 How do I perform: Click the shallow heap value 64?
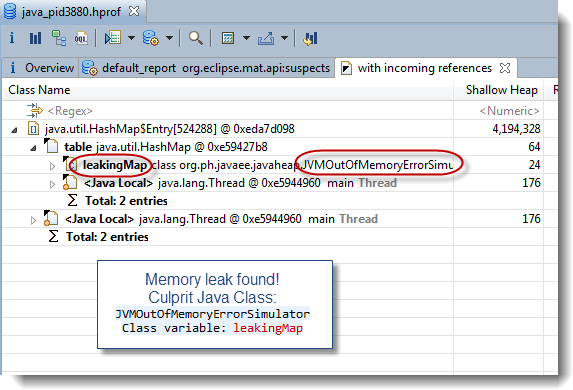tap(534, 147)
